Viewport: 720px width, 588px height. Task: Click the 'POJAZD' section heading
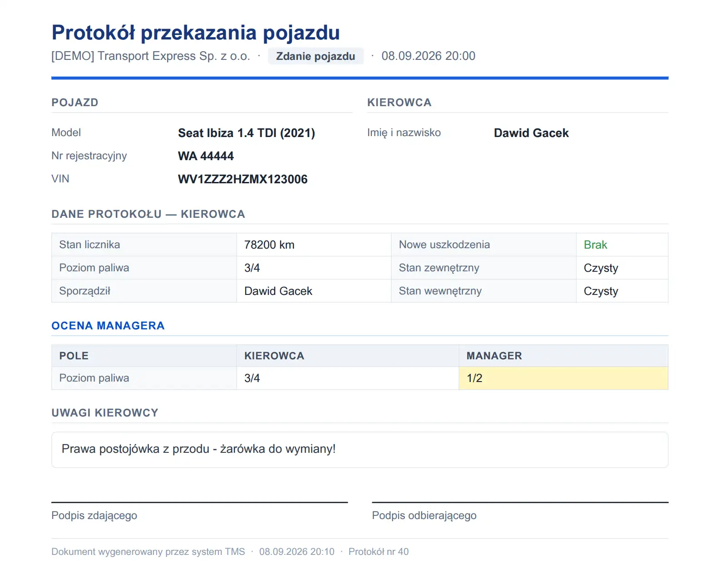pyautogui.click(x=75, y=103)
